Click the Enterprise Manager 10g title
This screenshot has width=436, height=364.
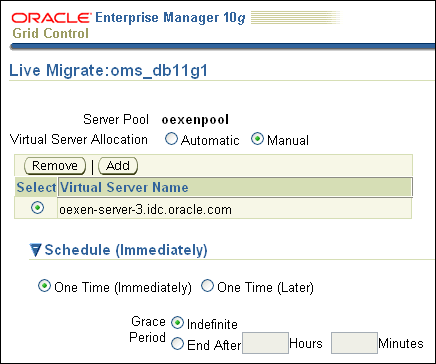tap(170, 18)
